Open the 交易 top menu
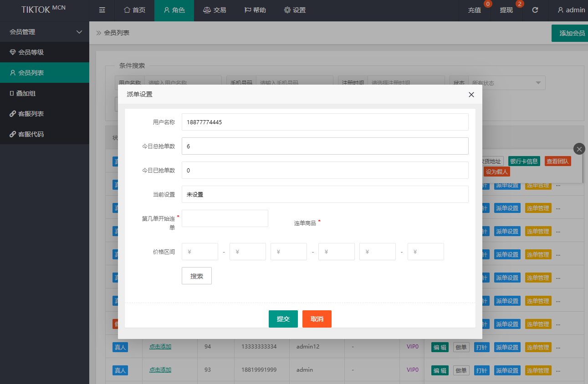This screenshot has height=384, width=588. [x=215, y=10]
